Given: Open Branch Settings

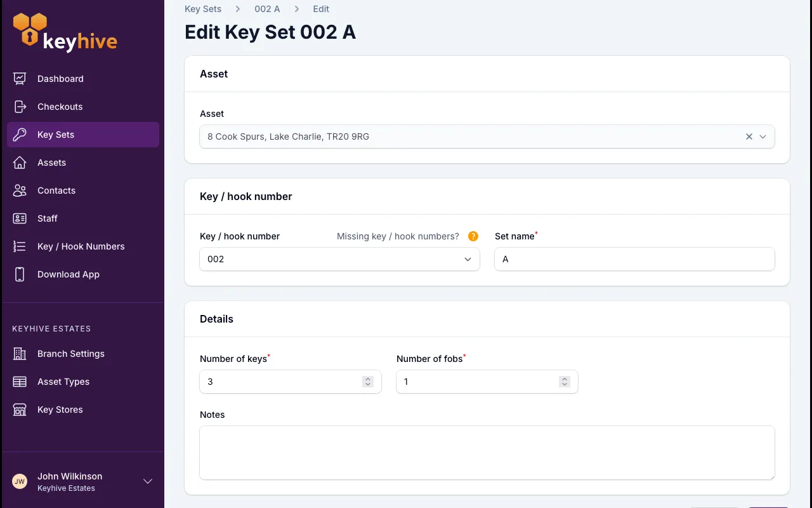Looking at the screenshot, I should [x=83, y=354].
